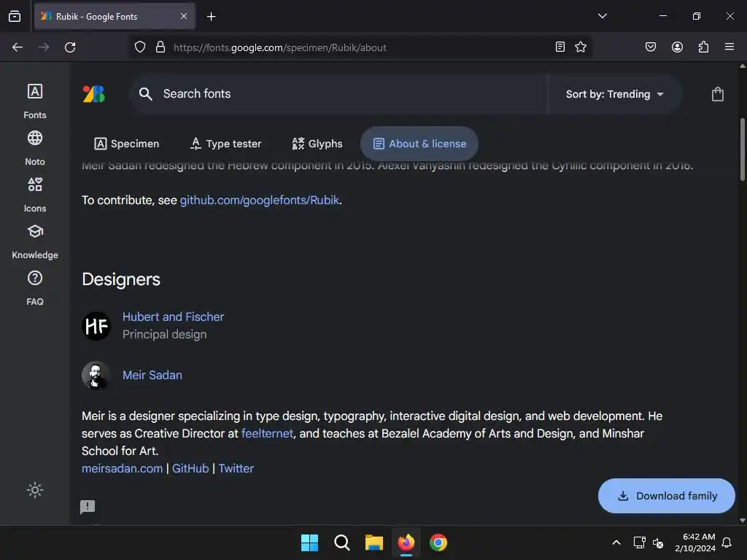Open the Icons section in sidebar

(35, 195)
